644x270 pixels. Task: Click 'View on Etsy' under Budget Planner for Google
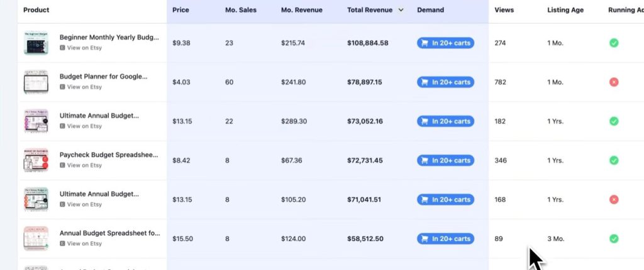coord(84,87)
